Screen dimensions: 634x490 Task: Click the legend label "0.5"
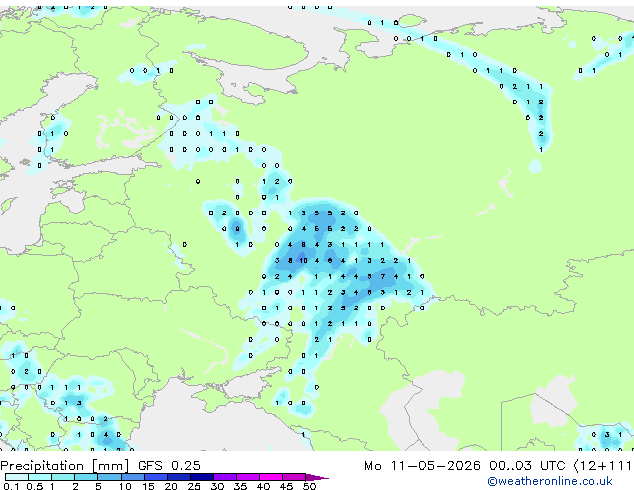point(35,486)
